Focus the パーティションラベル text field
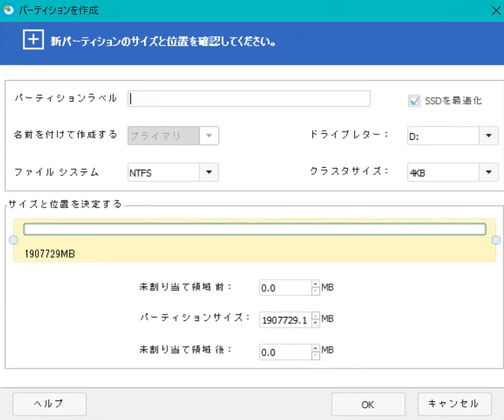504x420 pixels. [x=249, y=99]
